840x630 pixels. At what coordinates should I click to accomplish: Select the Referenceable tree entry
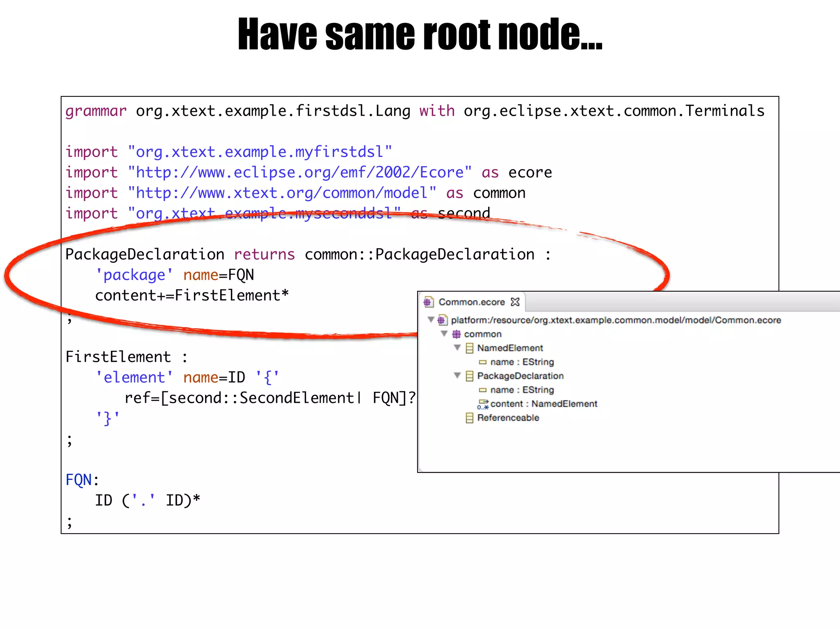[508, 418]
